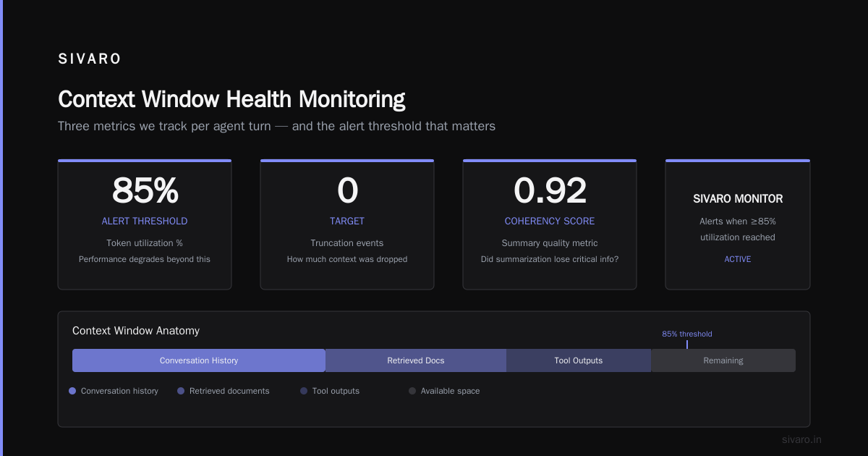Select the Conversation History bar segment
The height and width of the screenshot is (456, 868).
199,360
